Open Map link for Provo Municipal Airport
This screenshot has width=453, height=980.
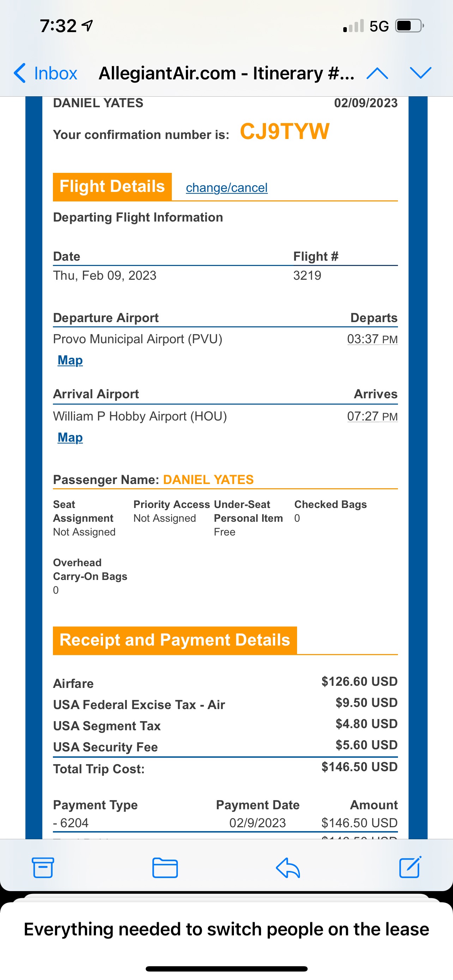pos(70,360)
